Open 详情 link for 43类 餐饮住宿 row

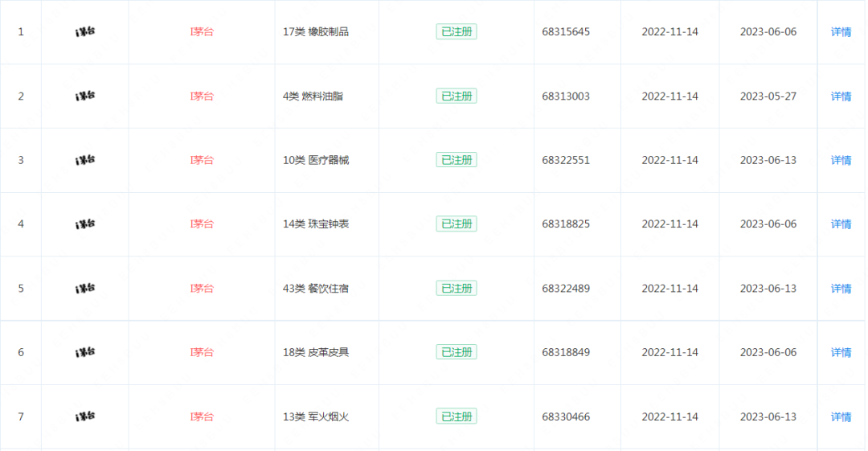[841, 289]
